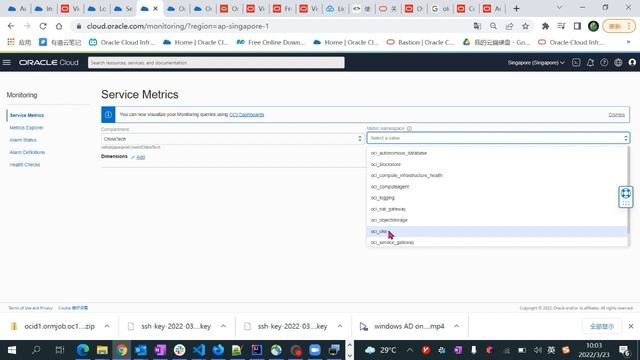Open Metrics Explorer in sidebar
Viewport: 640px width, 360px height.
click(26, 128)
